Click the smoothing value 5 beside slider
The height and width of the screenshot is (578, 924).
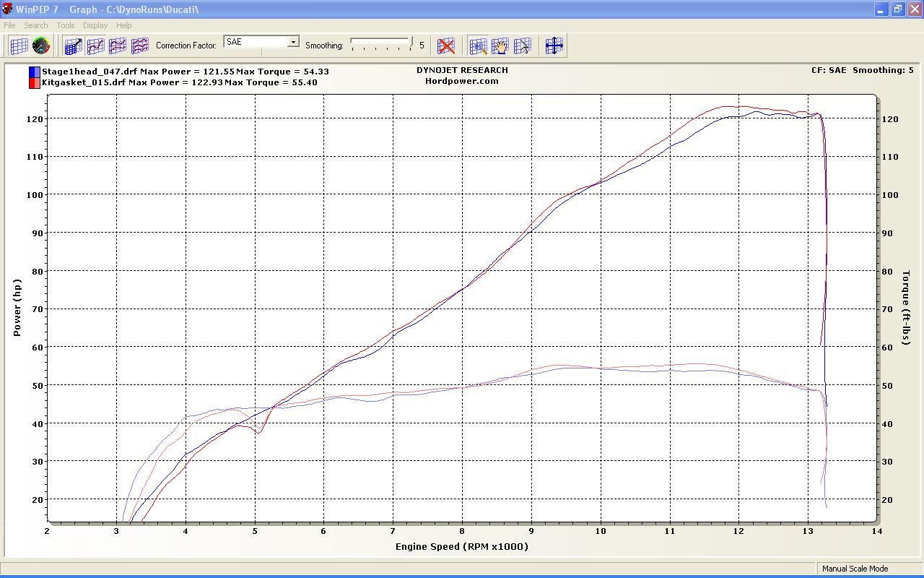click(x=422, y=46)
